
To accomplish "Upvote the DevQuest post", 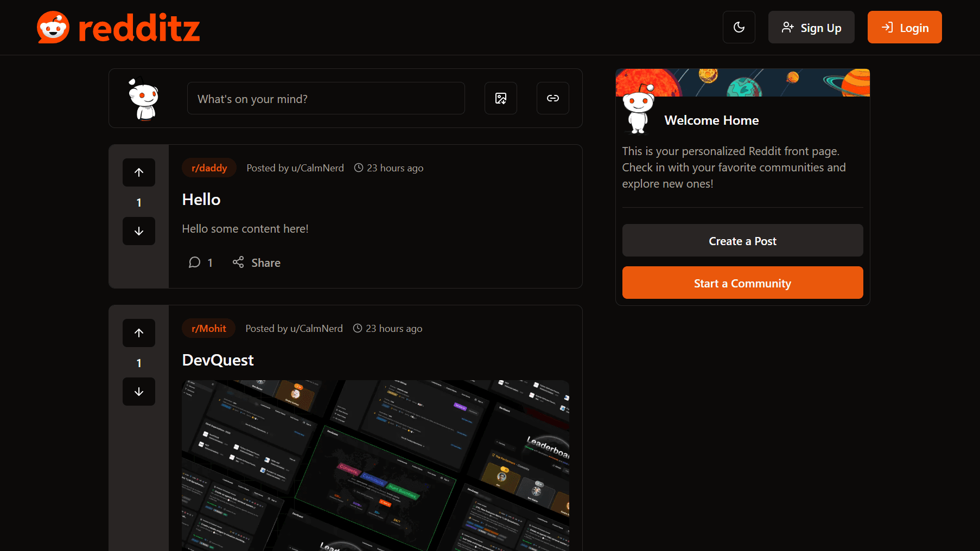I will (x=139, y=333).
